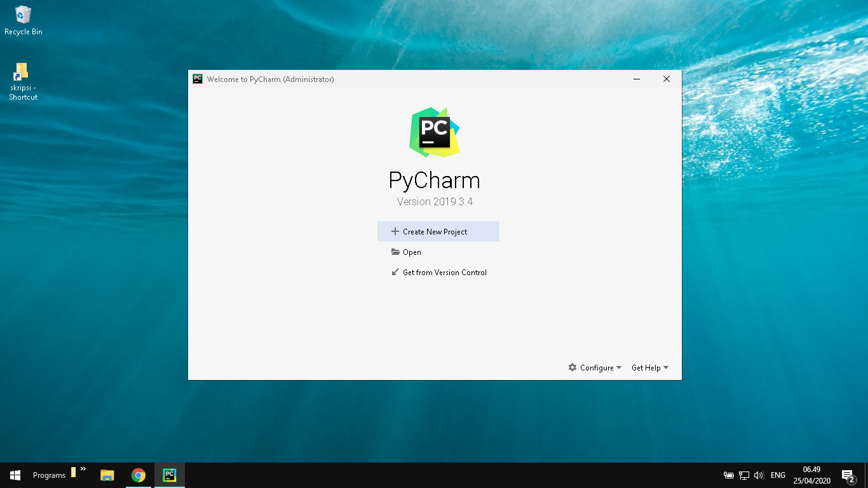Image resolution: width=868 pixels, height=488 pixels.
Task: Open the clock showing 06.49
Action: tap(811, 475)
